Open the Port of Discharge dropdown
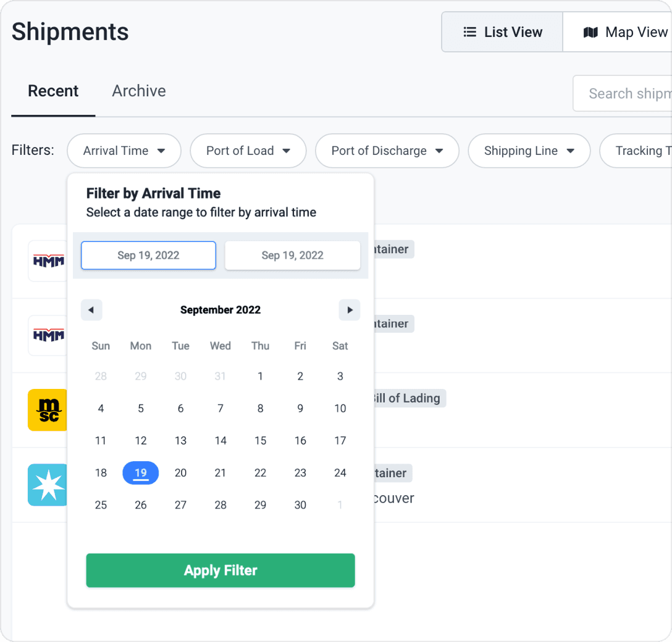Screen dimensions: 672x642 (x=387, y=151)
